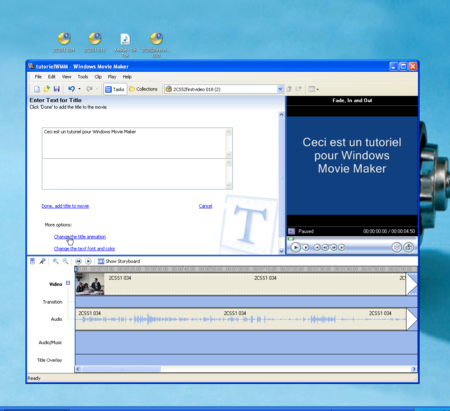This screenshot has height=411, width=450.
Task: Play the timeline from toolbar
Action: point(88,261)
